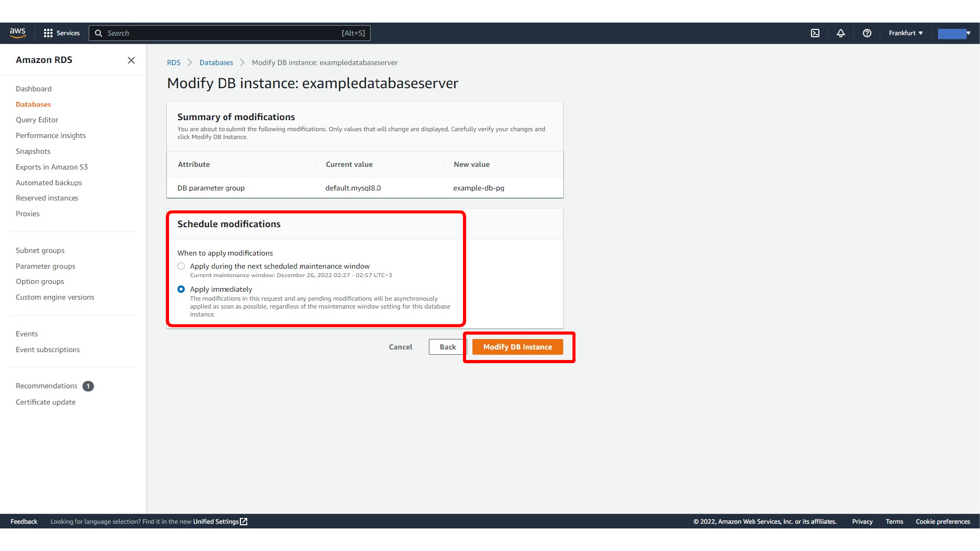980x551 pixels.
Task: Click the Attribute column header
Action: pos(194,164)
